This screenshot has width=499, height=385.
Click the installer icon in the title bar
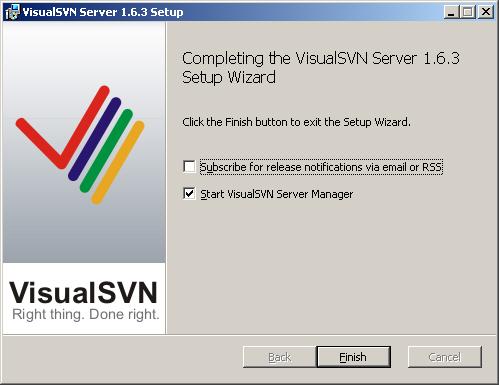click(x=12, y=12)
